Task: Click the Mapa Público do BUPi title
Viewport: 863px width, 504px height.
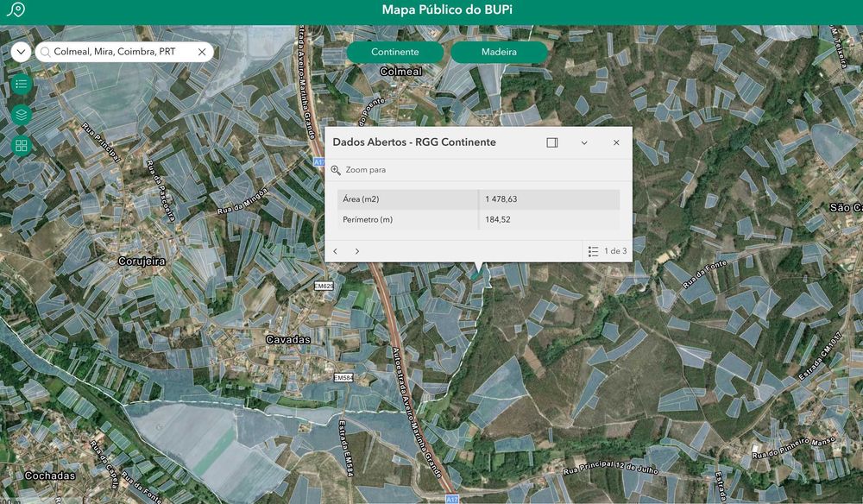Action: click(x=447, y=9)
